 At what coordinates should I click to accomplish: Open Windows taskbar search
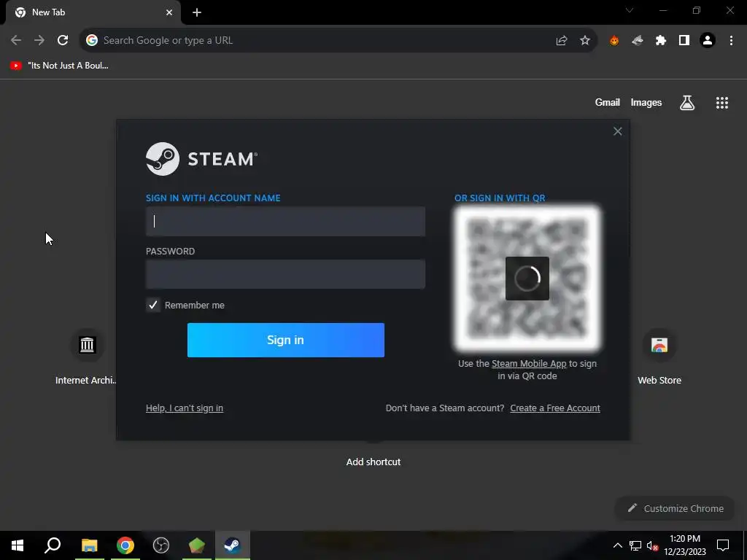click(53, 545)
